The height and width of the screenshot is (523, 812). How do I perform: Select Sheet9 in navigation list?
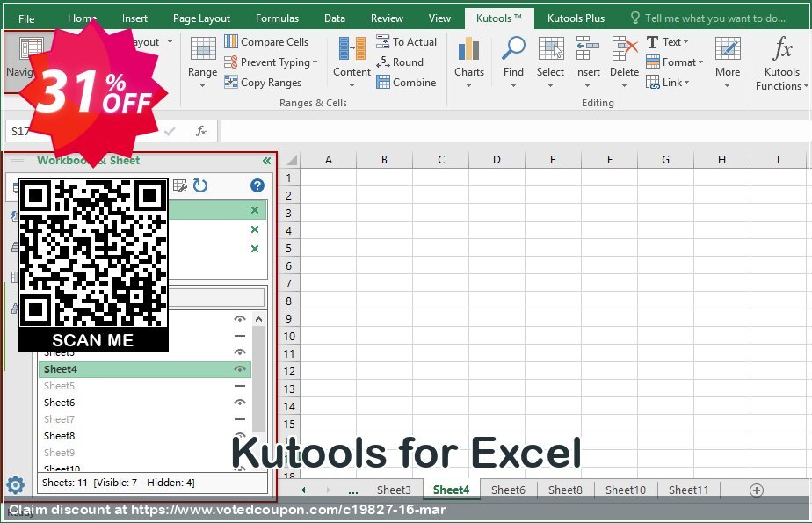[145, 453]
